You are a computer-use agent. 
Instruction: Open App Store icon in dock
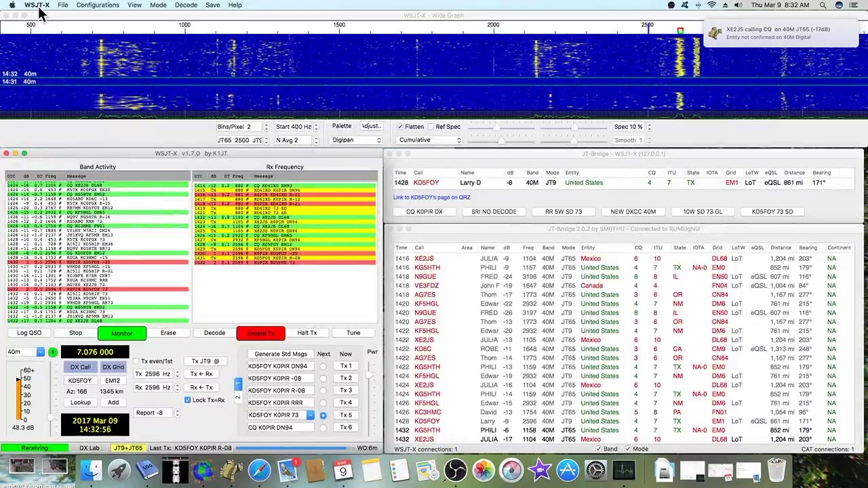coord(568,470)
